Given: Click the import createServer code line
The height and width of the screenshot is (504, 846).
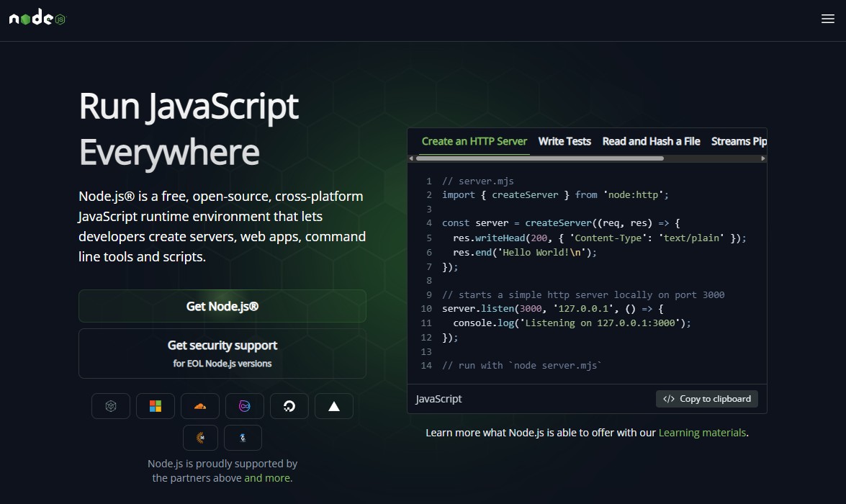Looking at the screenshot, I should (x=555, y=195).
